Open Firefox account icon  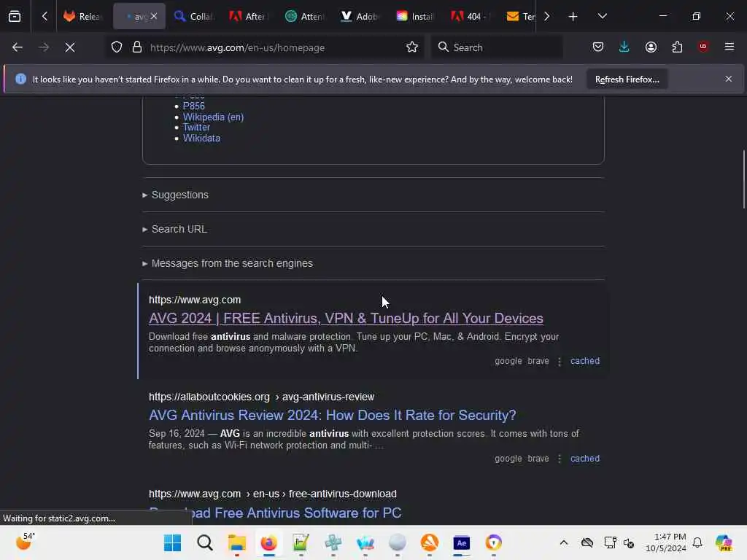coord(651,47)
